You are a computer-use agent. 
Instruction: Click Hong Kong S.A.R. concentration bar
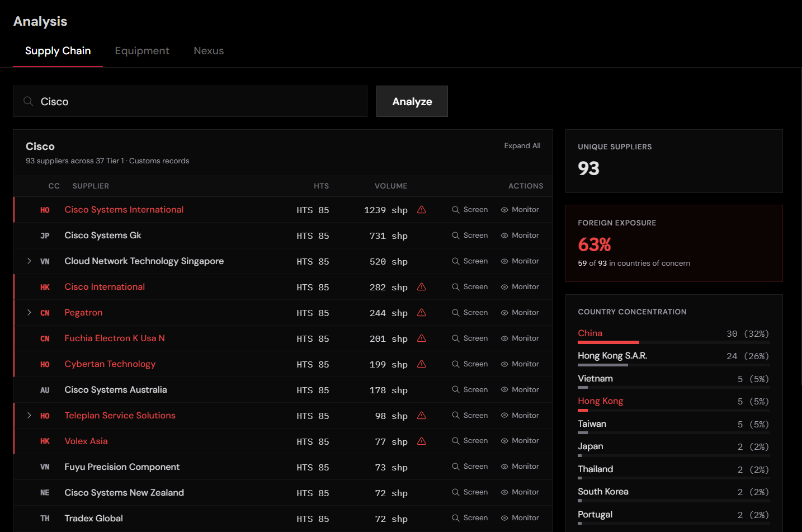click(674, 365)
